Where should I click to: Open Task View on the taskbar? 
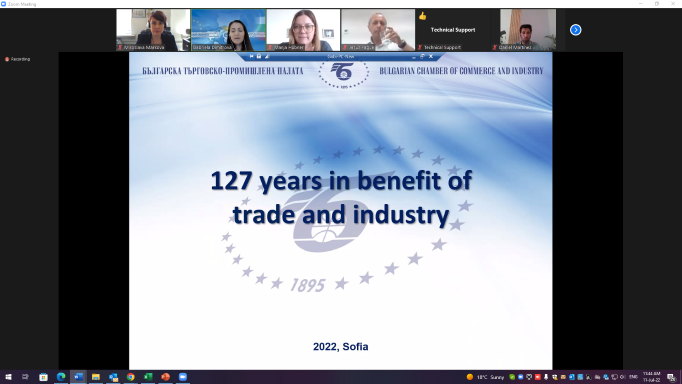coord(25,377)
